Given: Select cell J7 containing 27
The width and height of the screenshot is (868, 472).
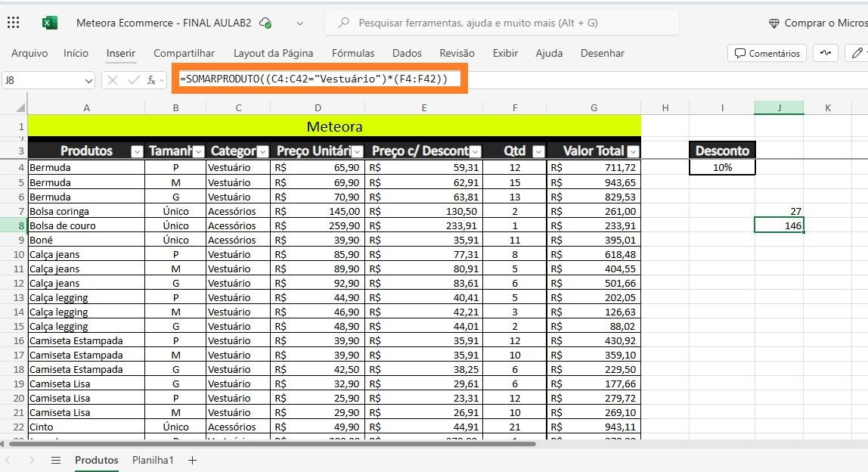Looking at the screenshot, I should point(779,211).
